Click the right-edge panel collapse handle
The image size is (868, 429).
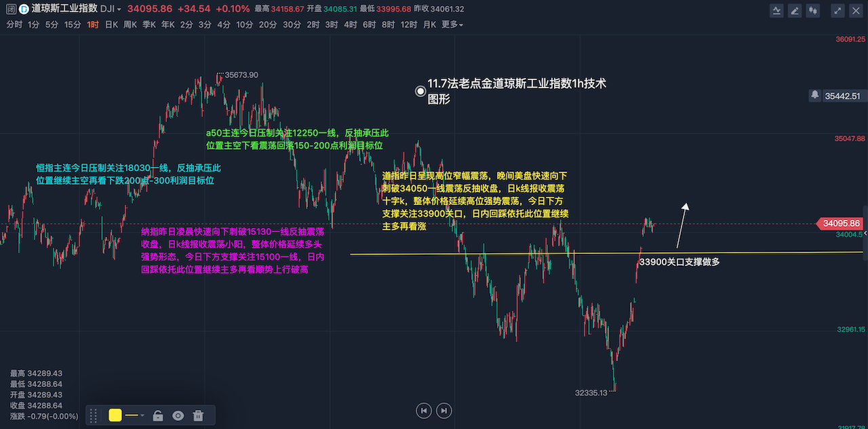click(865, 233)
